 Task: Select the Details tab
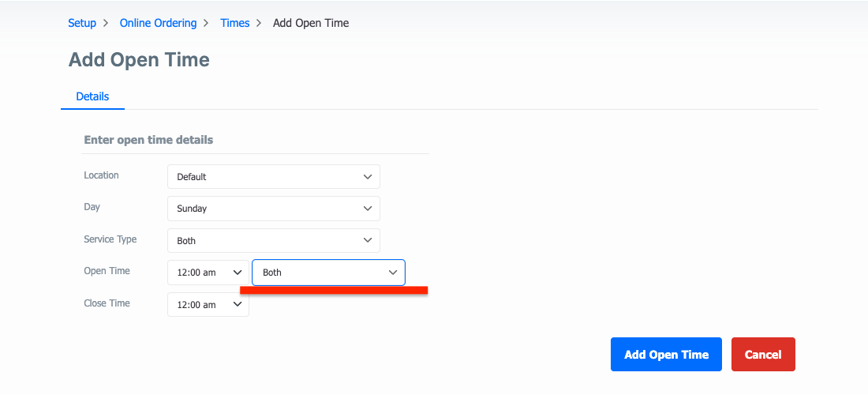(92, 96)
